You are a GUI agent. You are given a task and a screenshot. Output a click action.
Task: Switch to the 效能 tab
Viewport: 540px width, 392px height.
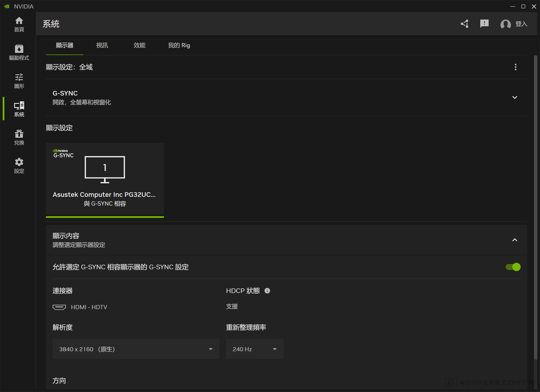(x=139, y=45)
